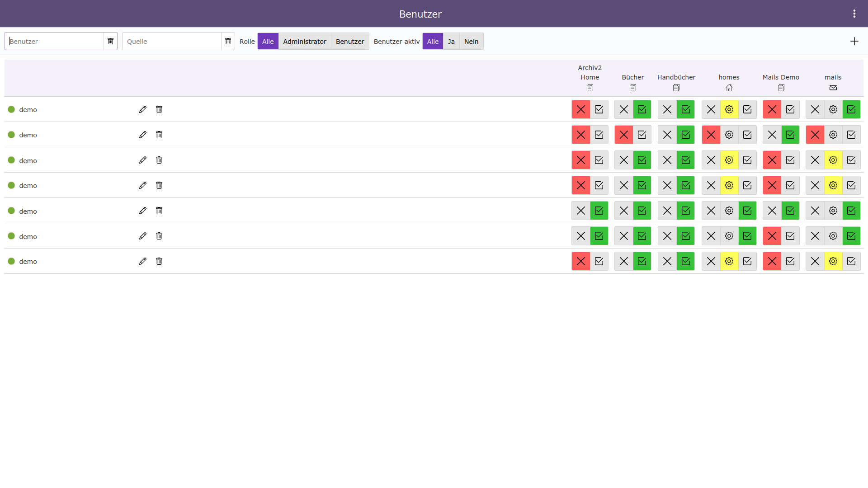Allow Archiv2 Home for first demo user
Viewport: 868px width, 488px height.
[599, 109]
